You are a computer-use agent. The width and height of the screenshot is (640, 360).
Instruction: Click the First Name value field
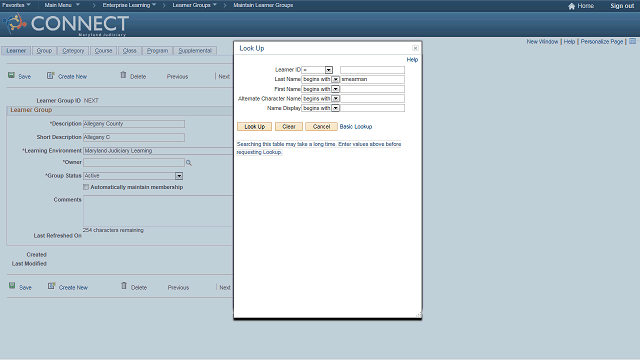[x=372, y=89]
